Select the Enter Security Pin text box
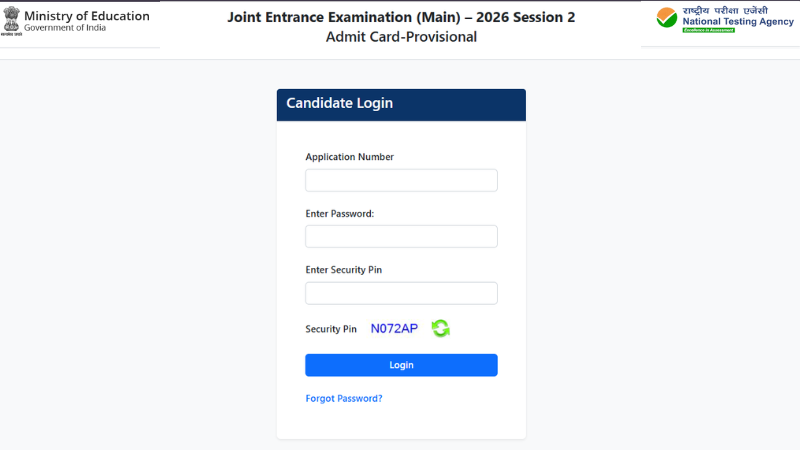The width and height of the screenshot is (800, 450). point(401,293)
